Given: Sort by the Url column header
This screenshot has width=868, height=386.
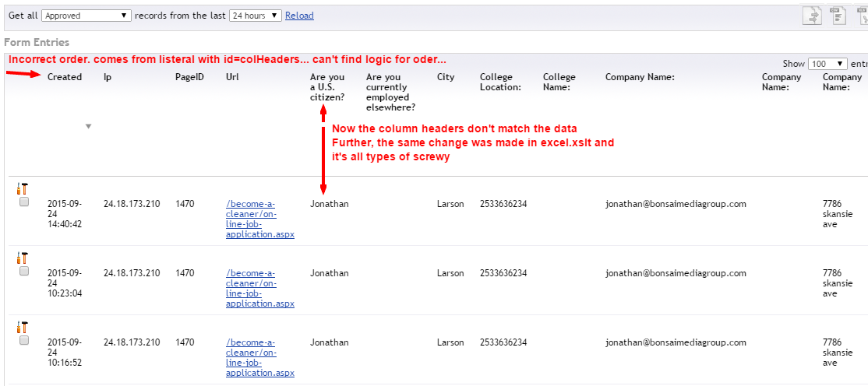Looking at the screenshot, I should click(x=232, y=77).
